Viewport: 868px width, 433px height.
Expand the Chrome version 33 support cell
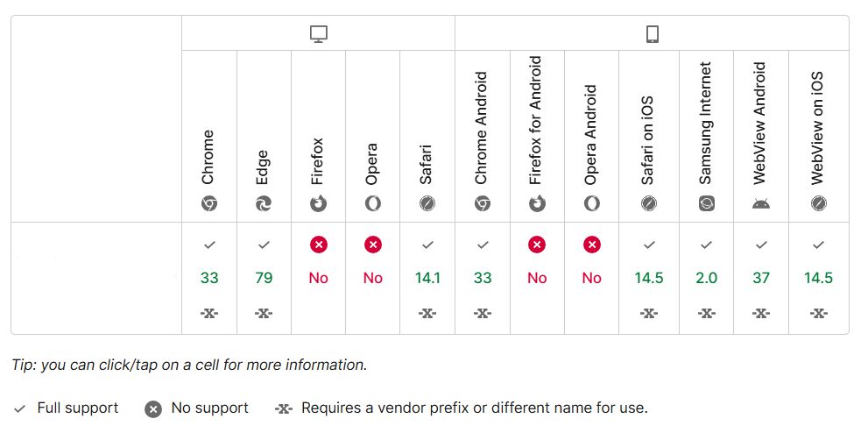click(x=209, y=278)
